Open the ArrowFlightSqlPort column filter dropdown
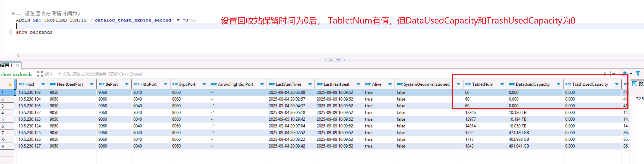Viewport: 644px width, 164px height. click(262, 84)
